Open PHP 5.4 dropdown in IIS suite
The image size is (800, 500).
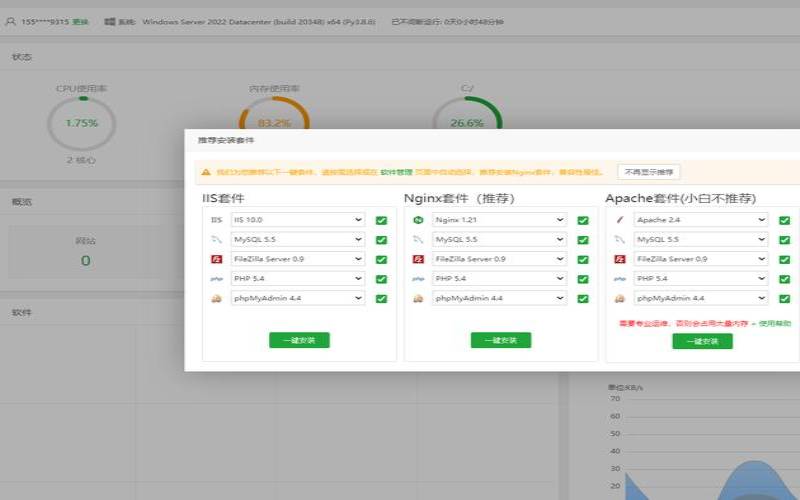point(298,279)
